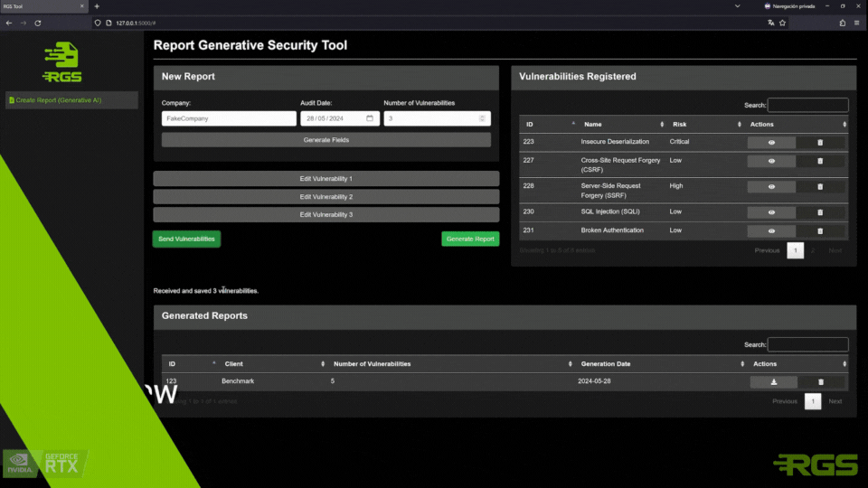Delete vulnerability 227 with trash icon
This screenshot has height=488, width=868.
click(x=820, y=161)
